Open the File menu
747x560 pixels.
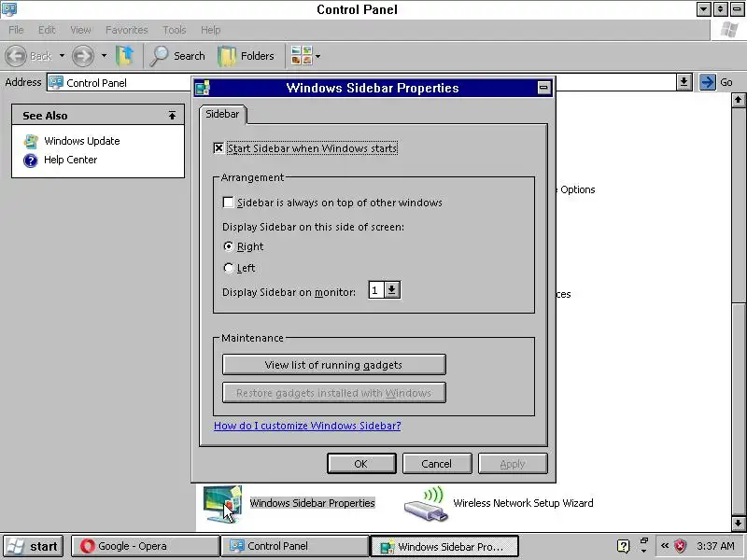point(16,30)
